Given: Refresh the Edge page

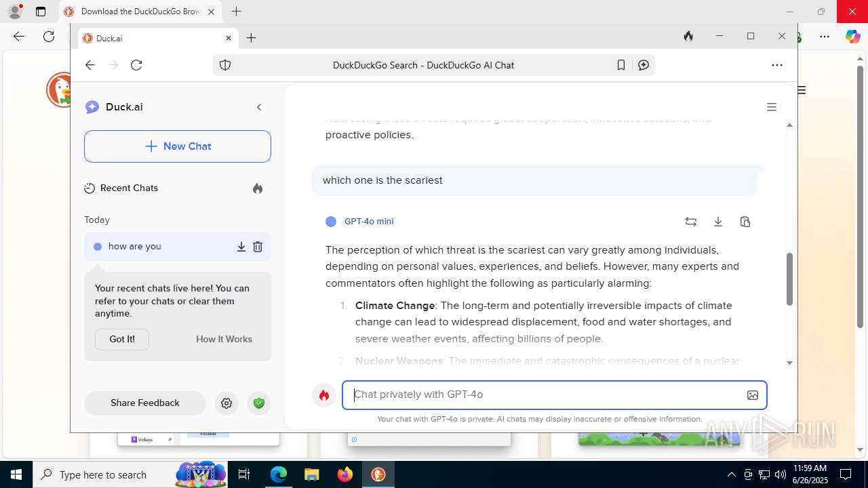Looking at the screenshot, I should [49, 37].
